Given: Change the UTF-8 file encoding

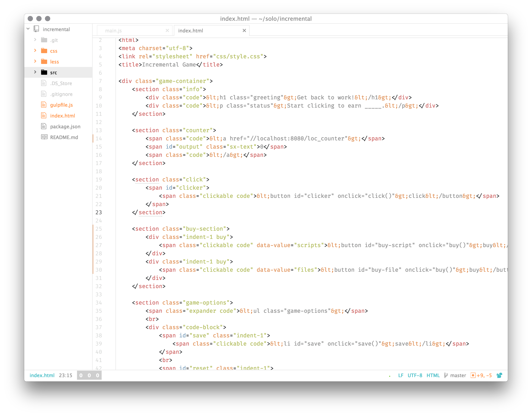Looking at the screenshot, I should (x=415, y=375).
